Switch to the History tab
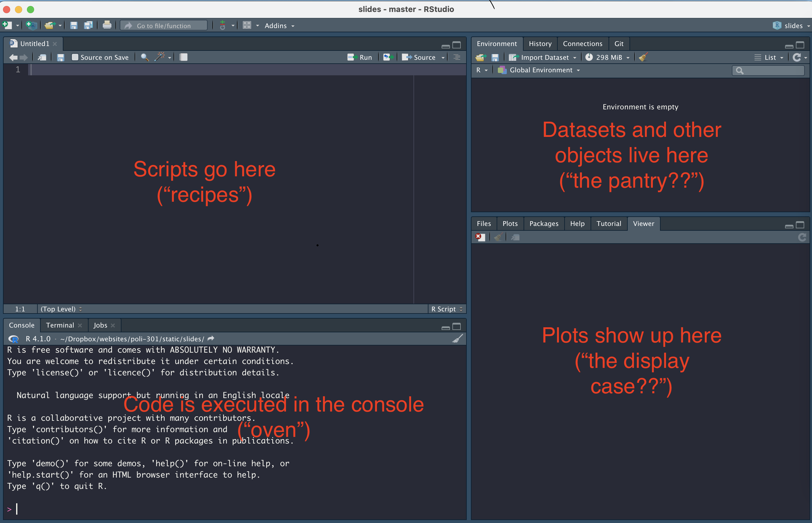Viewport: 812px width, 523px height. (540, 43)
